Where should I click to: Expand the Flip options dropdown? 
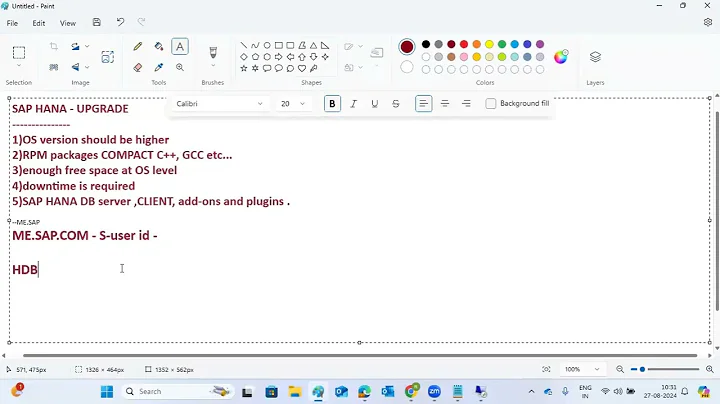(87, 67)
